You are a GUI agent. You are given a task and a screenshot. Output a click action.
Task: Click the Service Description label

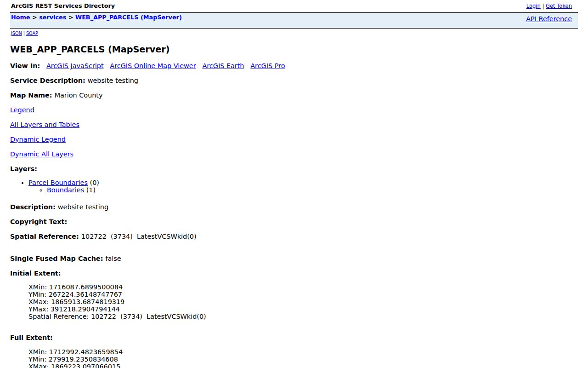tap(48, 80)
